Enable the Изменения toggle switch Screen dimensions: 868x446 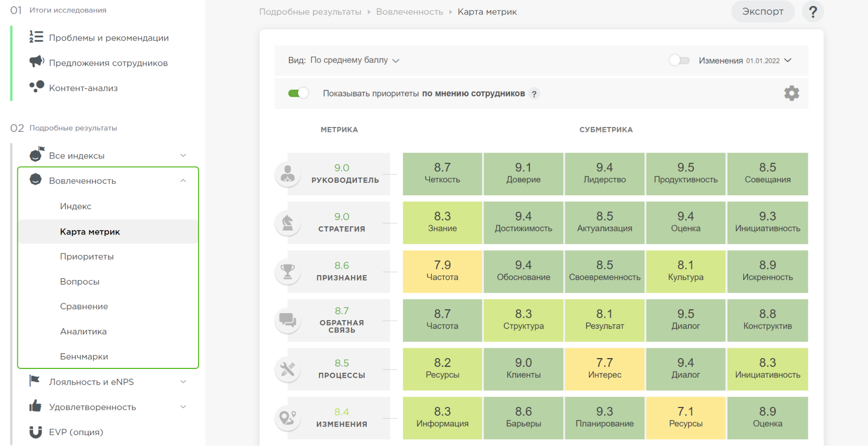(679, 60)
